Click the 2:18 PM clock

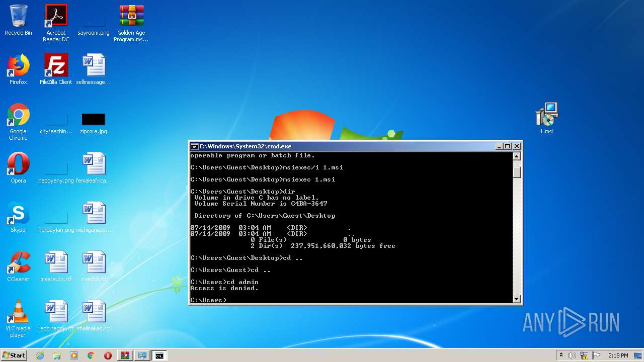618,355
